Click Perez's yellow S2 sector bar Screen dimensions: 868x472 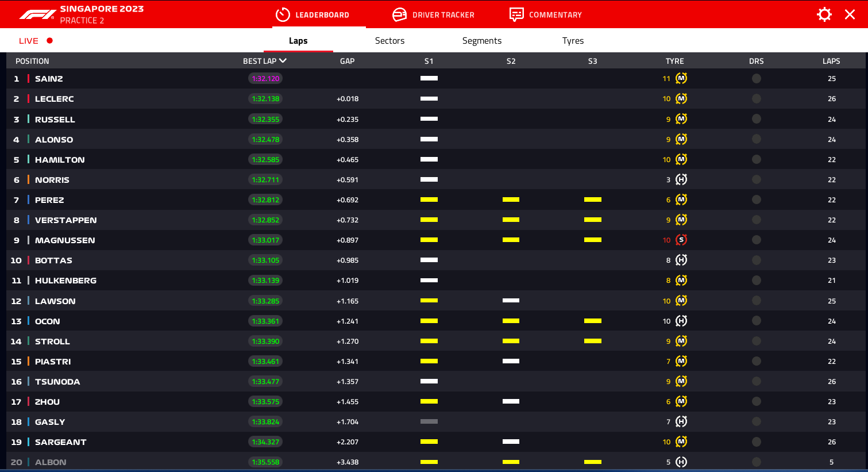pyautogui.click(x=511, y=199)
